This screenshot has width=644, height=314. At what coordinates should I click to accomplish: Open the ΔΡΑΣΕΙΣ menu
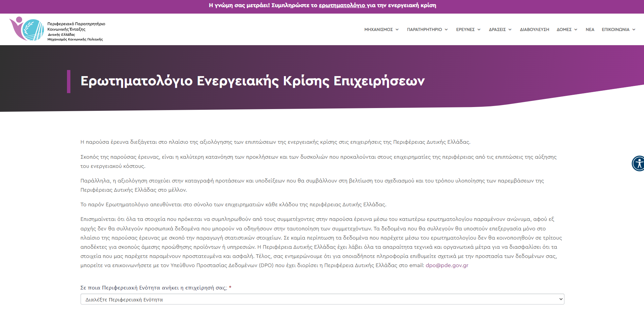497,30
